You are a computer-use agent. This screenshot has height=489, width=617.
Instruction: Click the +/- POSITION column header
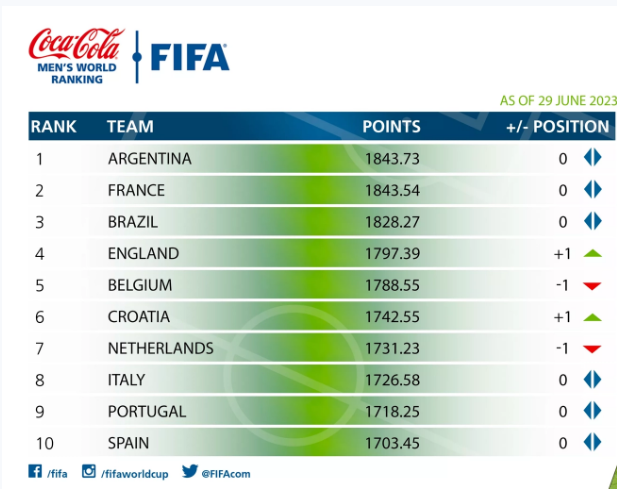point(558,127)
